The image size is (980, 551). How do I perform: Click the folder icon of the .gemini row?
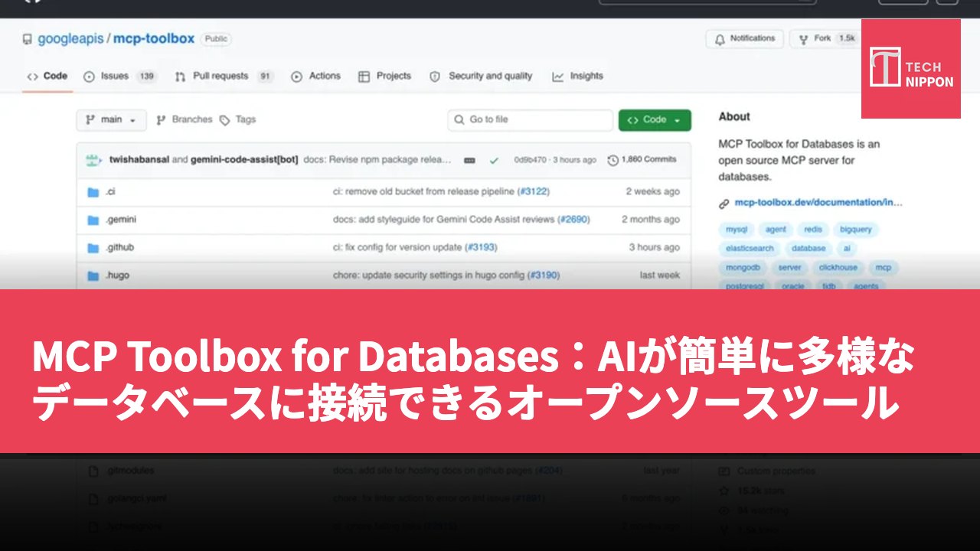click(x=93, y=220)
